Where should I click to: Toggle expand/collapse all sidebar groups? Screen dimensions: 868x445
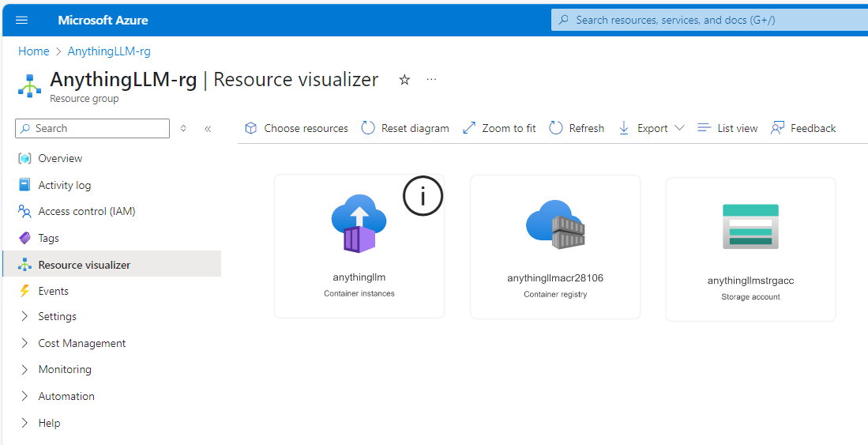point(183,129)
